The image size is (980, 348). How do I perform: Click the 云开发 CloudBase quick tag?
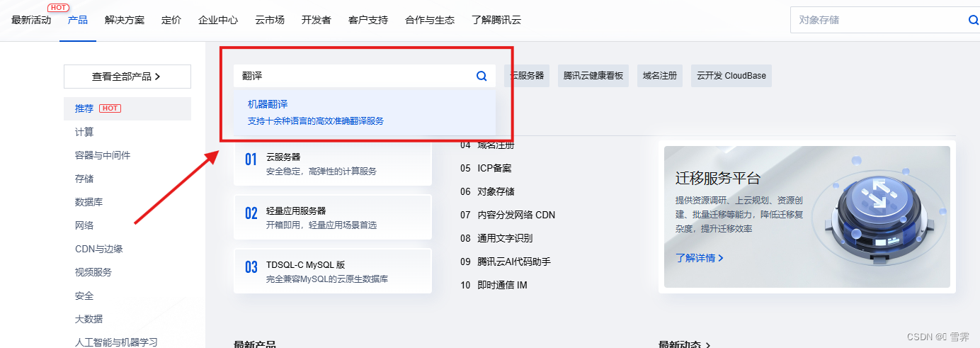click(731, 75)
